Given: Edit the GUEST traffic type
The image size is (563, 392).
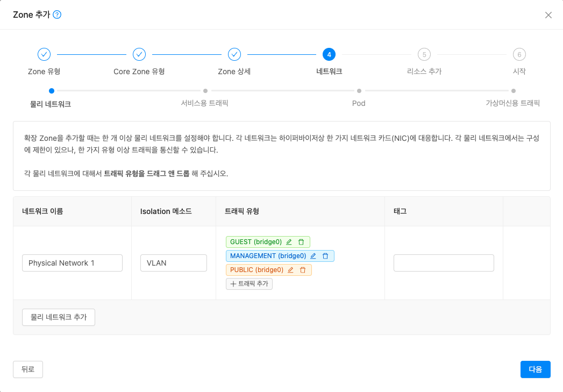Looking at the screenshot, I should pyautogui.click(x=289, y=242).
